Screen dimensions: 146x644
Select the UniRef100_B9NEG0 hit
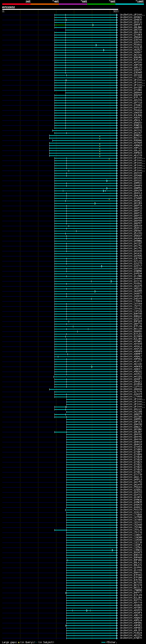(x=131, y=135)
